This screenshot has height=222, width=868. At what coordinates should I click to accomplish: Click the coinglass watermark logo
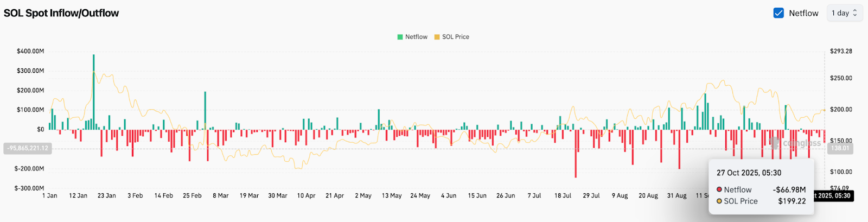(x=775, y=143)
